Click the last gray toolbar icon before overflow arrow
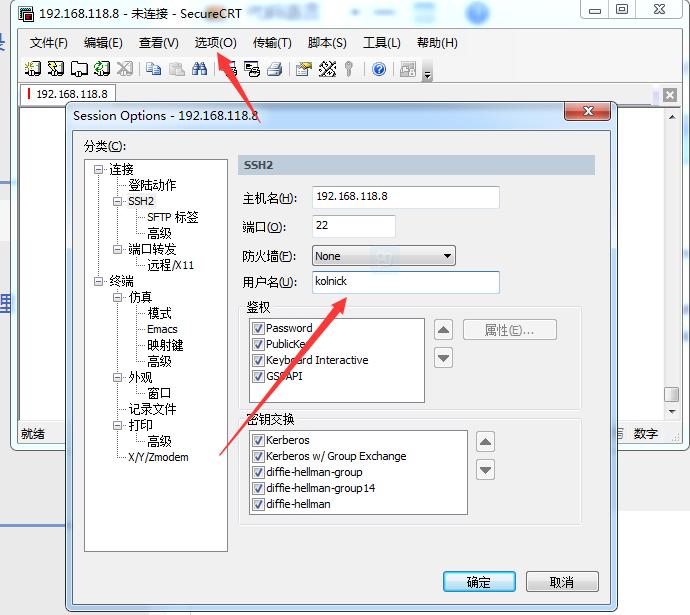This screenshot has width=690, height=615. (x=408, y=69)
